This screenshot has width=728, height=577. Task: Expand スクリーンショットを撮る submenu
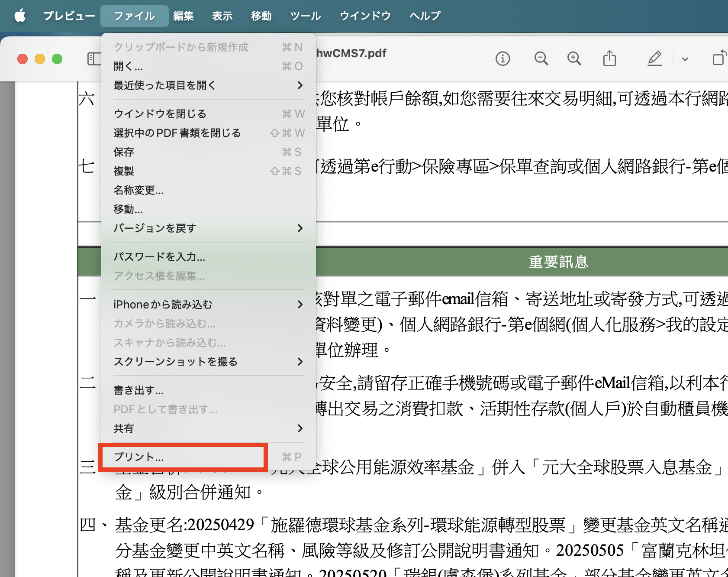[x=209, y=362]
